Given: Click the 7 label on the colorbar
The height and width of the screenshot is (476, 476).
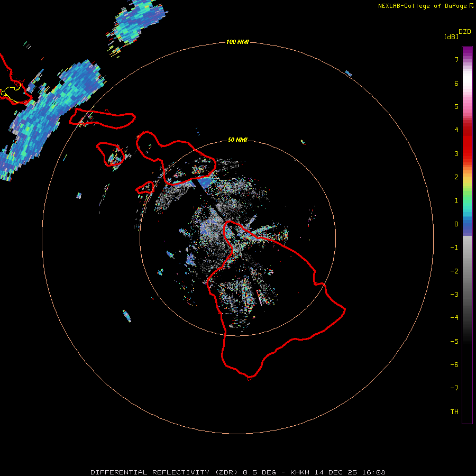Looking at the screenshot, I should click(456, 59).
